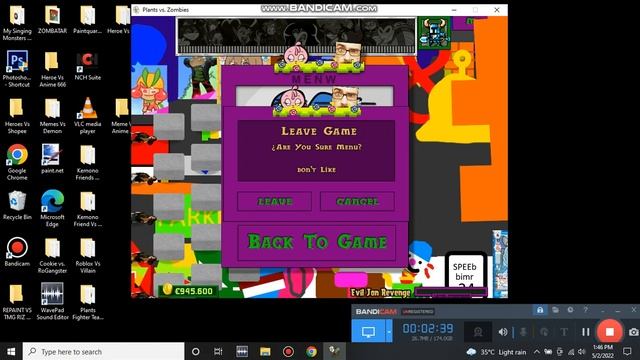Open Heroe Vs Anime 666 folder

pyautogui.click(x=52, y=69)
